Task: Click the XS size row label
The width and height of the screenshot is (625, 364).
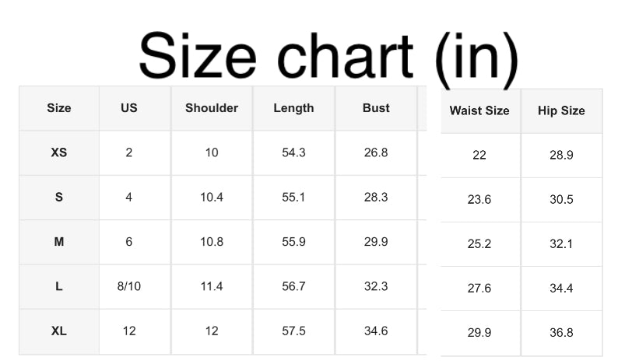Action: coord(59,152)
